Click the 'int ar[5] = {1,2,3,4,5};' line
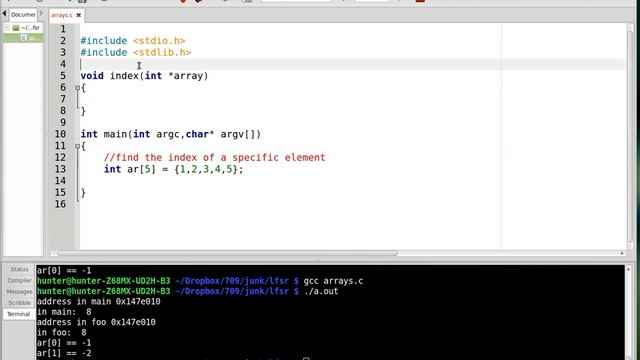This screenshot has height=360, width=640. 173,169
